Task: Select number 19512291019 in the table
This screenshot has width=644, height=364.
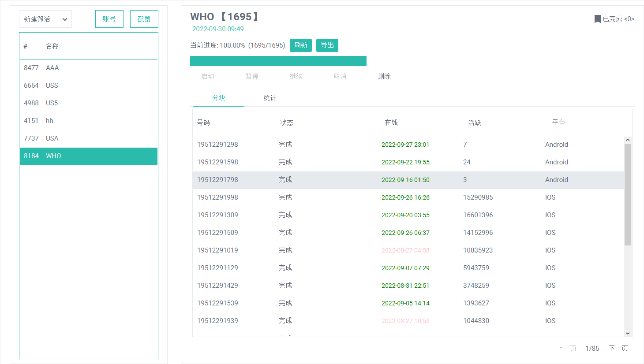Action: [217, 250]
